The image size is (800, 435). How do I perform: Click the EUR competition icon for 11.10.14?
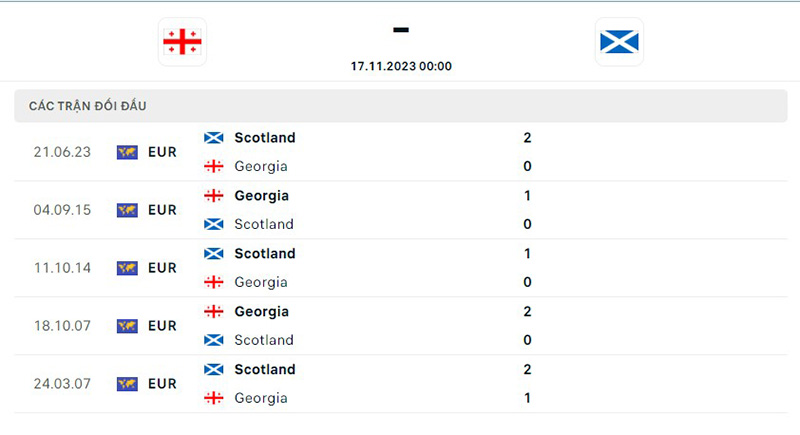pos(127,268)
